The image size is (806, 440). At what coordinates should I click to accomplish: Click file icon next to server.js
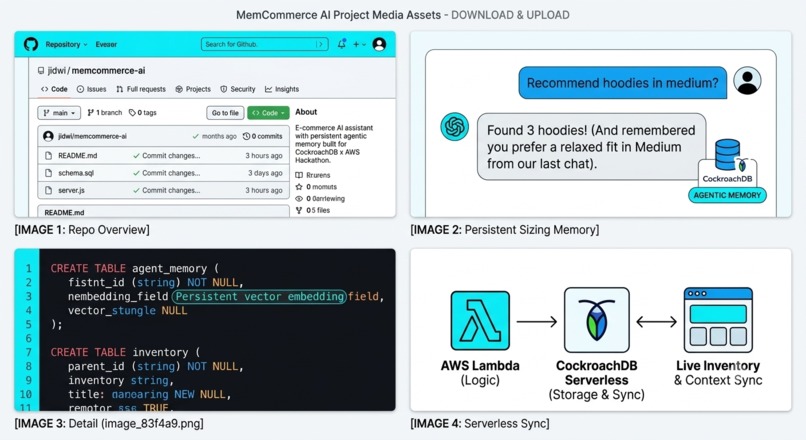(x=48, y=190)
